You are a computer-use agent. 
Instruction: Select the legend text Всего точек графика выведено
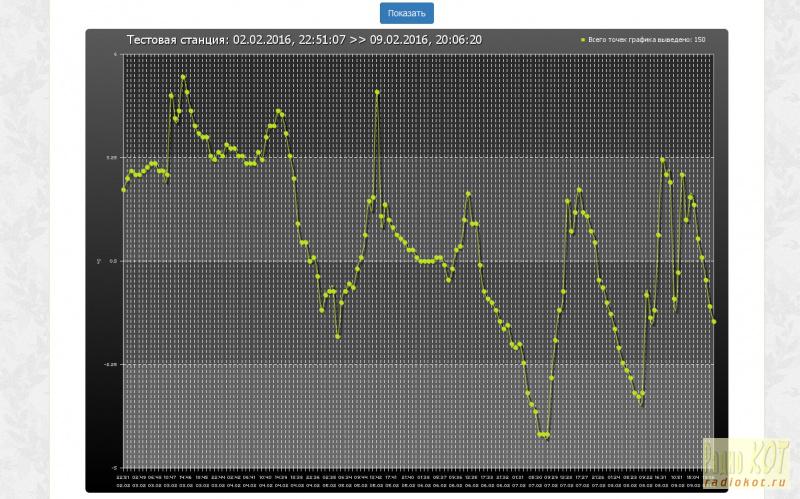pyautogui.click(x=646, y=39)
